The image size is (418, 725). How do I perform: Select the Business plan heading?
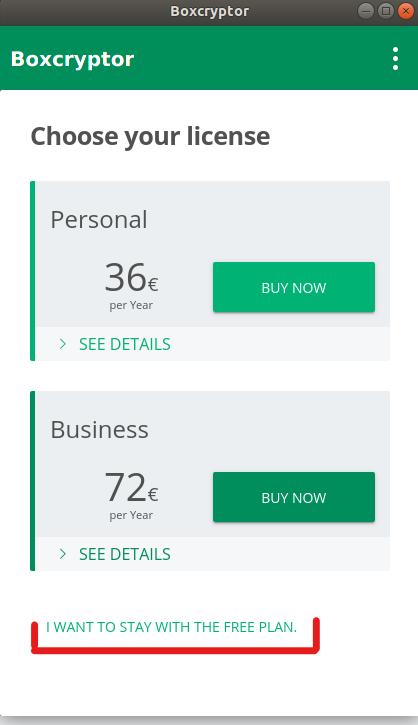pyautogui.click(x=99, y=429)
